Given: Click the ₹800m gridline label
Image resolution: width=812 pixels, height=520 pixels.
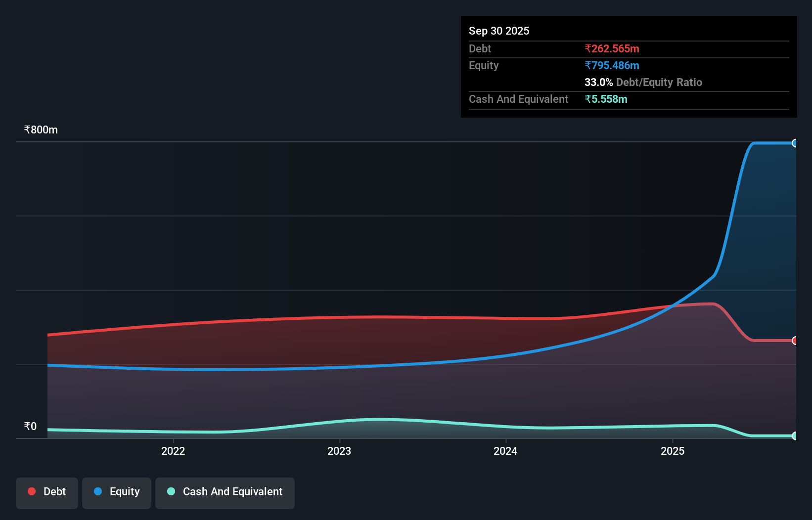Looking at the screenshot, I should click(40, 130).
